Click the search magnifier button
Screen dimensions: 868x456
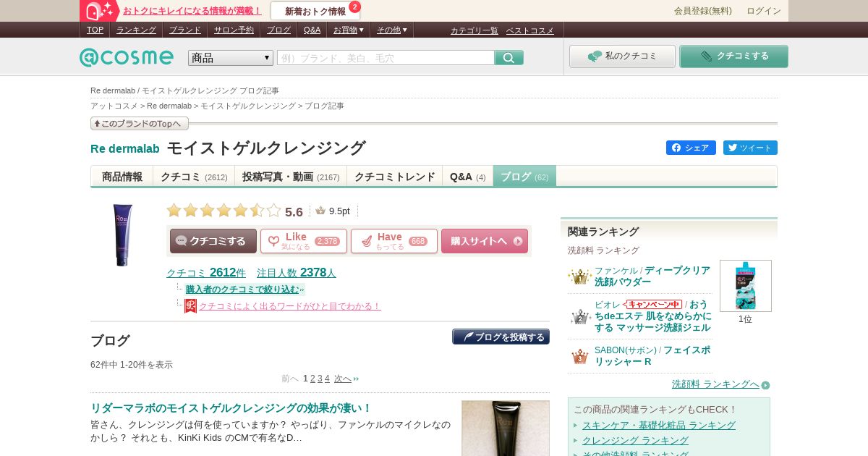(509, 58)
